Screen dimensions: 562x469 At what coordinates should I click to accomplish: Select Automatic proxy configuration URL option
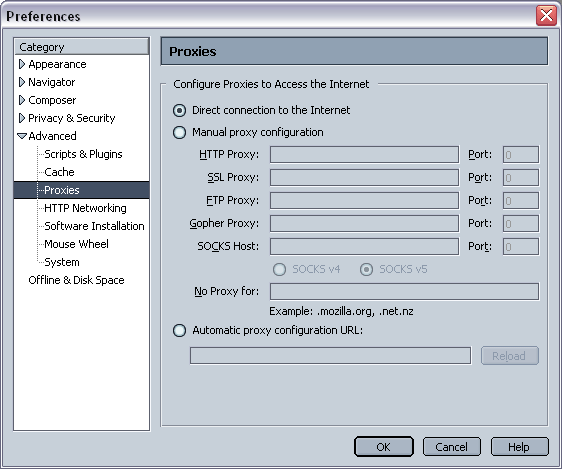point(179,330)
